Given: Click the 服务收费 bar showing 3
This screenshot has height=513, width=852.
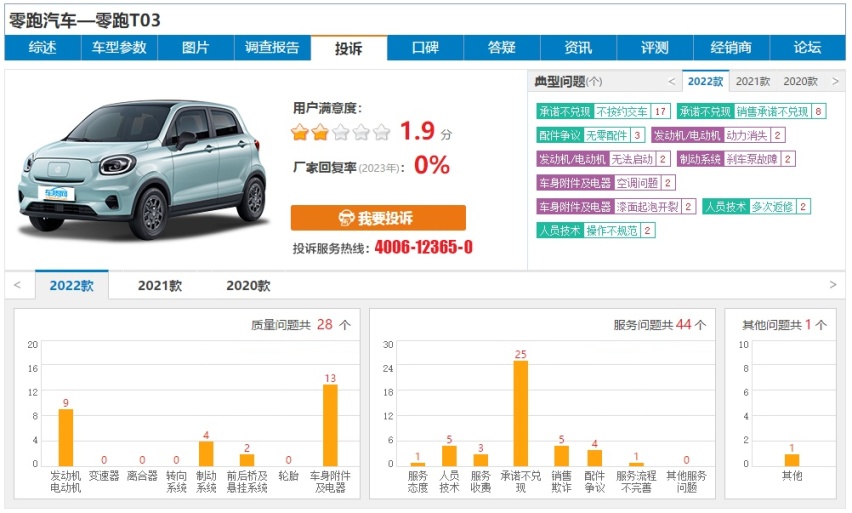Looking at the screenshot, I should [480, 460].
